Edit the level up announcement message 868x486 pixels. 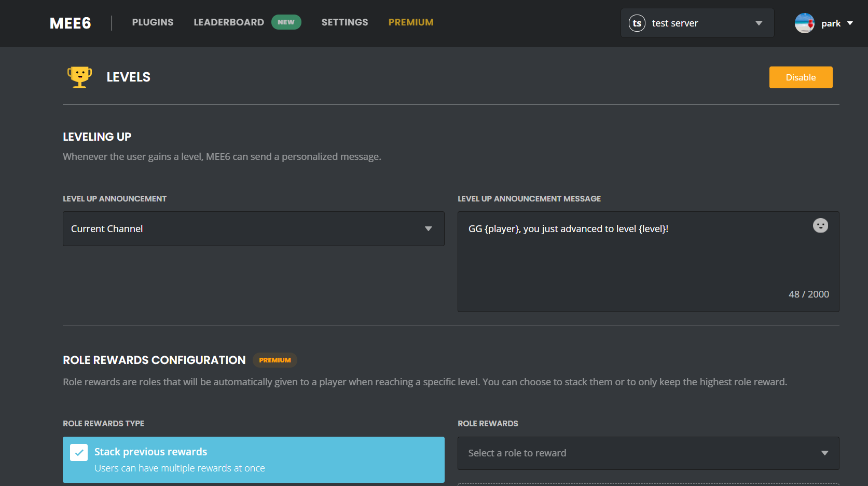click(x=648, y=262)
